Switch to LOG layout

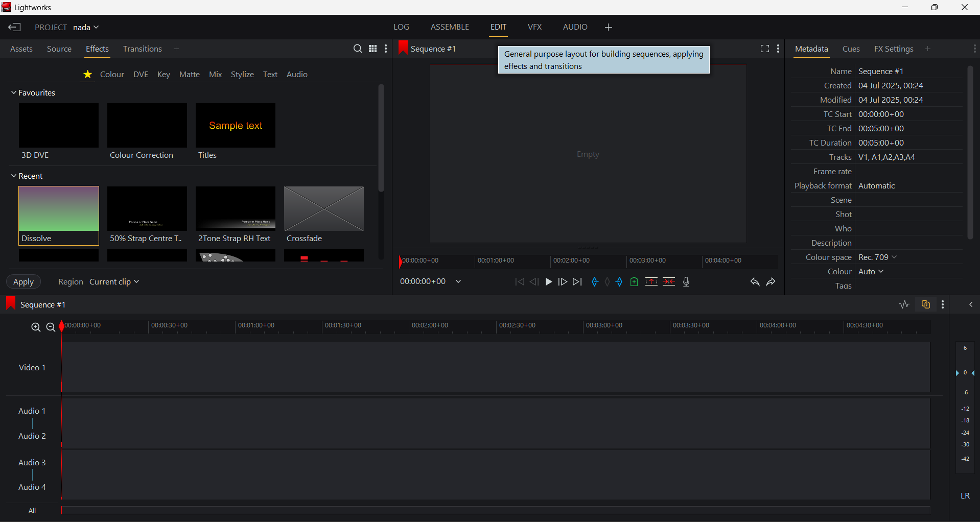click(x=401, y=27)
